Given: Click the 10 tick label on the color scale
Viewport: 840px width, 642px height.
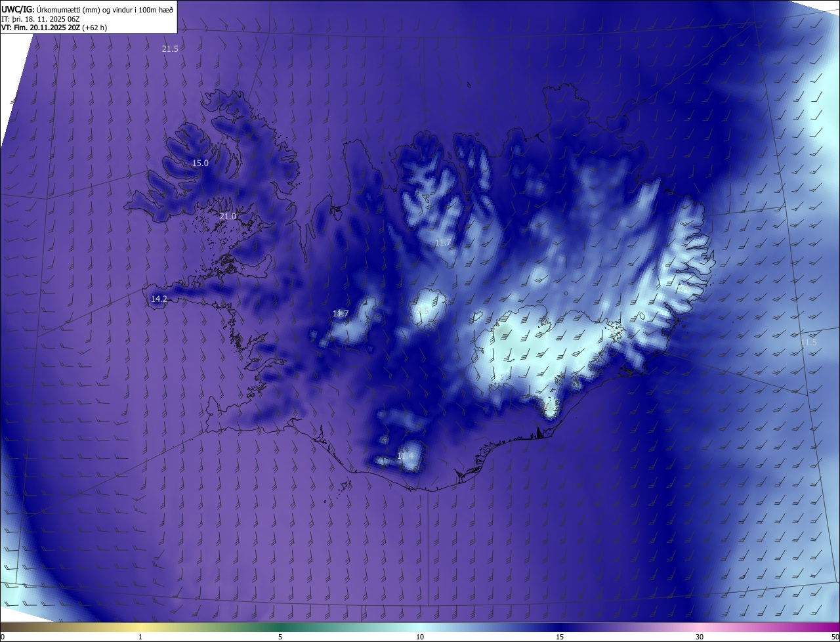Looking at the screenshot, I should 420,637.
